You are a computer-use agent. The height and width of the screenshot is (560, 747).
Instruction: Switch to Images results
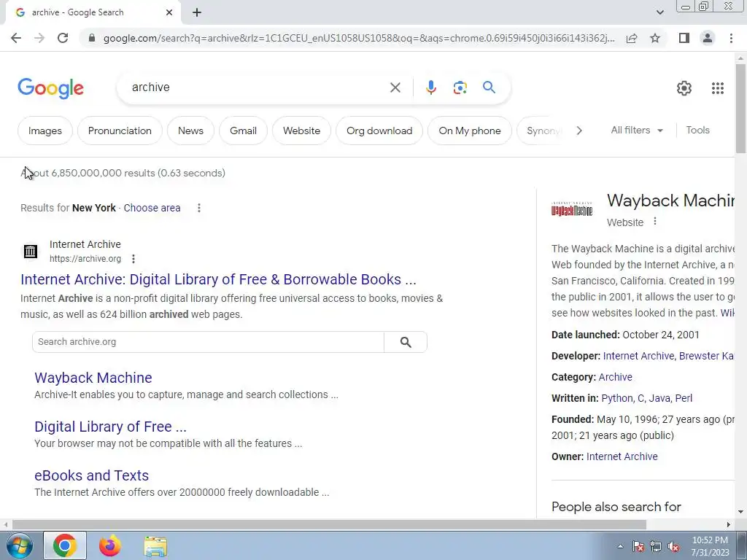pyautogui.click(x=45, y=131)
